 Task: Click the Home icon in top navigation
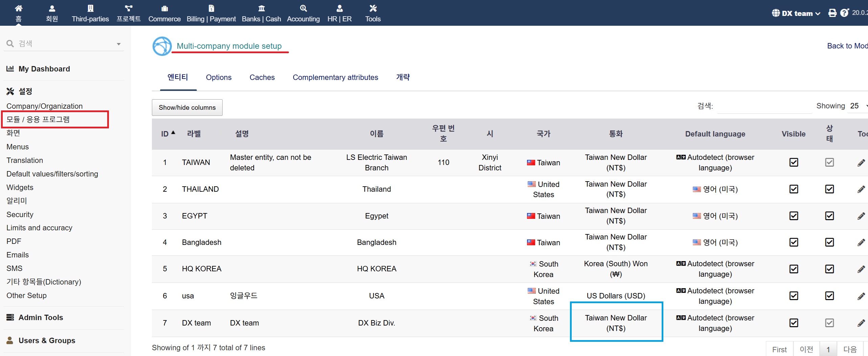(x=19, y=8)
